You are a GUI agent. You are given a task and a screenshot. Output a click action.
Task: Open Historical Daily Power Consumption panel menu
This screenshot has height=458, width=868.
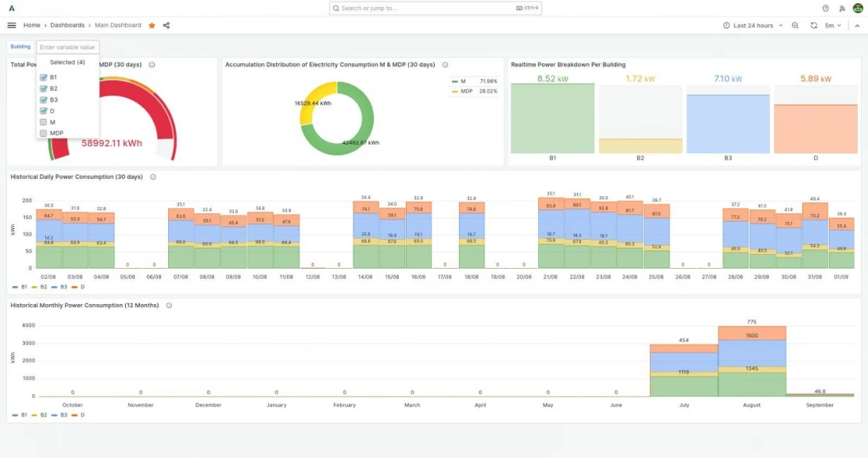point(77,177)
